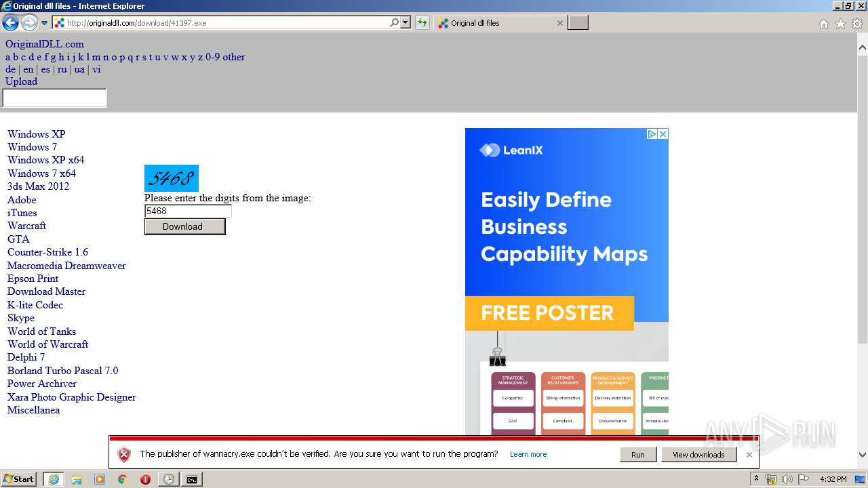Click the captcha digits input field
Viewport: 868px width, 488px height.
click(x=188, y=211)
